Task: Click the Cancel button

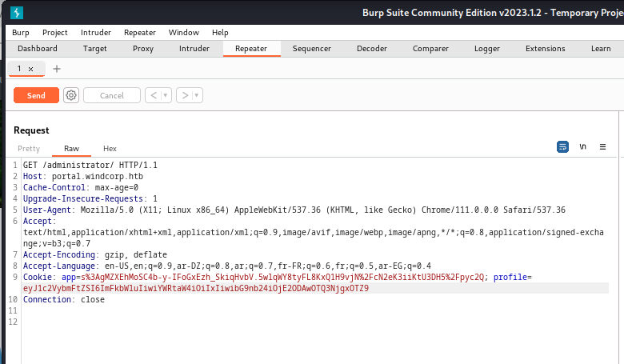Action: (x=112, y=95)
